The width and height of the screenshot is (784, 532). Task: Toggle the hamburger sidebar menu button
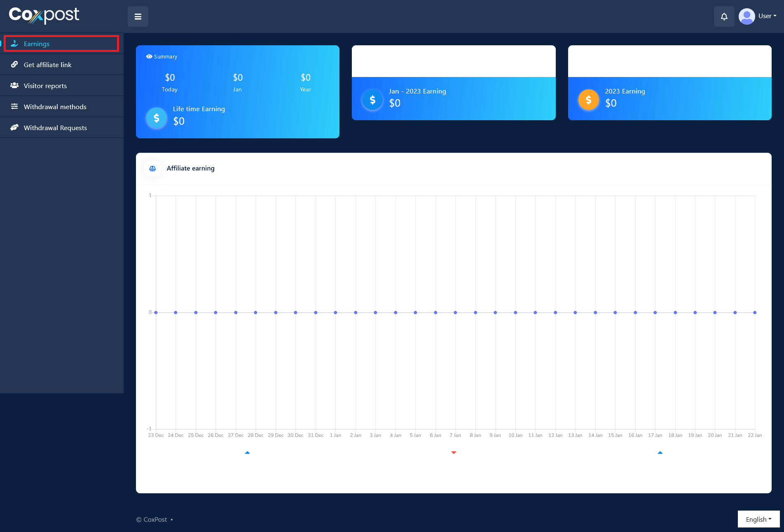click(x=138, y=16)
